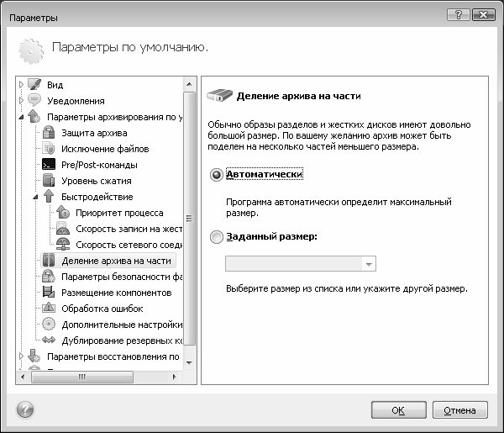Expand the Вид tree node

coord(22,85)
